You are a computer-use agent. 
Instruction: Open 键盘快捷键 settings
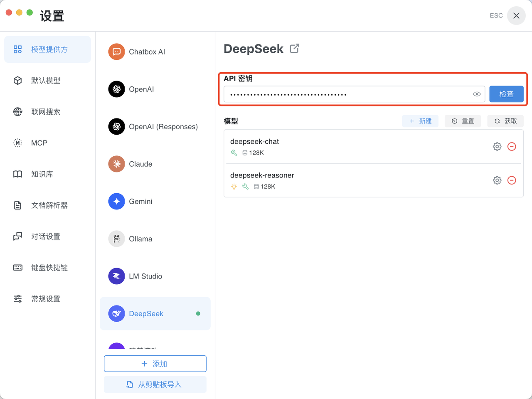(x=49, y=268)
